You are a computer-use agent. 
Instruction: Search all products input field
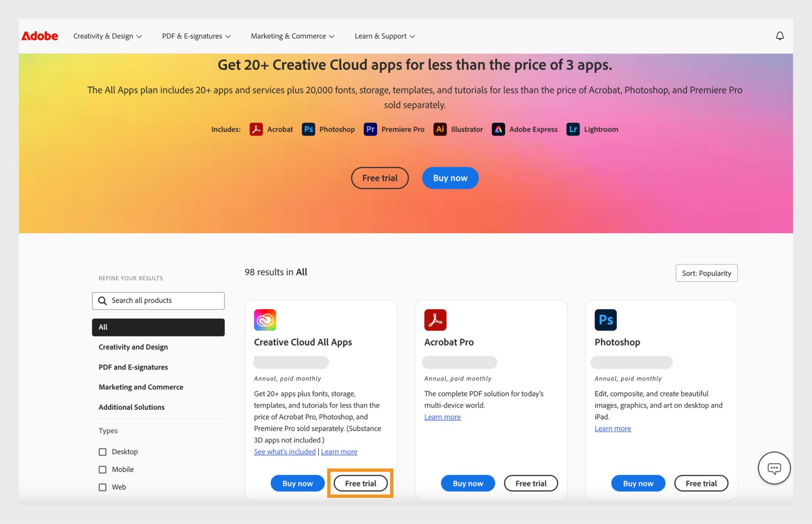[158, 300]
